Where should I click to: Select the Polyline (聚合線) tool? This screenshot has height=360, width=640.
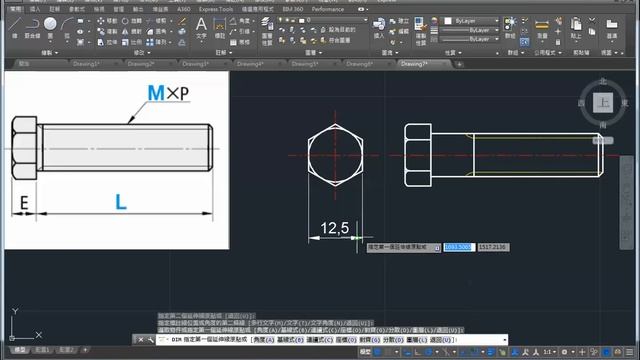click(x=32, y=27)
